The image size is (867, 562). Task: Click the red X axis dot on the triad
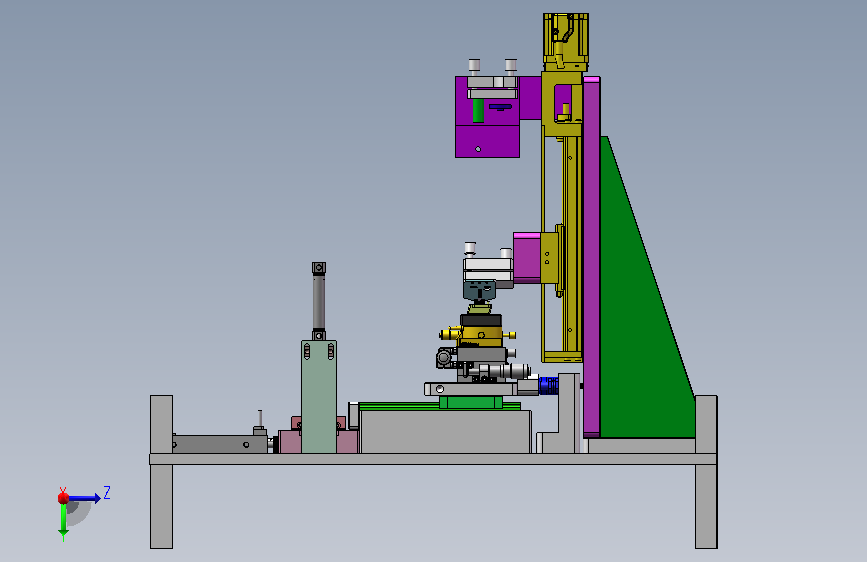coord(63,497)
